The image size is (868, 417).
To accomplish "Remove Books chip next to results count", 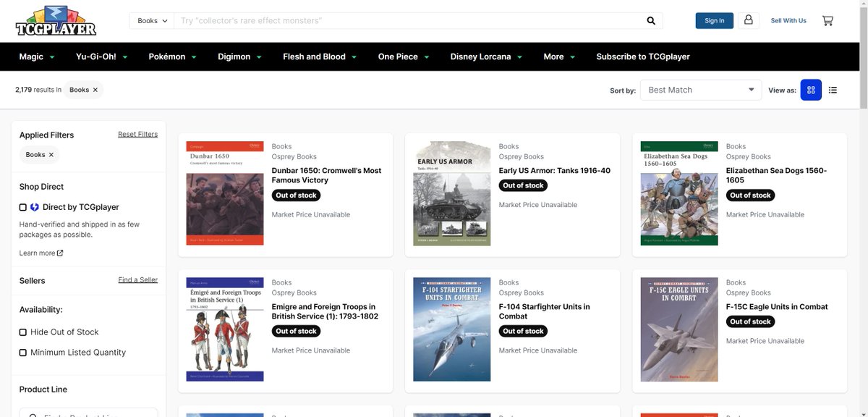I will point(95,90).
